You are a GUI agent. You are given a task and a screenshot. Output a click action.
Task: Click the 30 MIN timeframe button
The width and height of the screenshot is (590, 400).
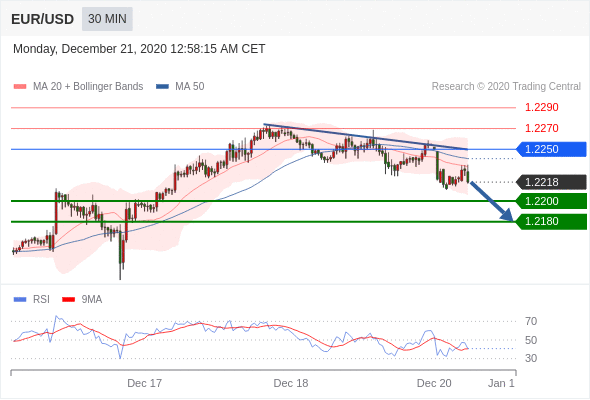tap(107, 19)
